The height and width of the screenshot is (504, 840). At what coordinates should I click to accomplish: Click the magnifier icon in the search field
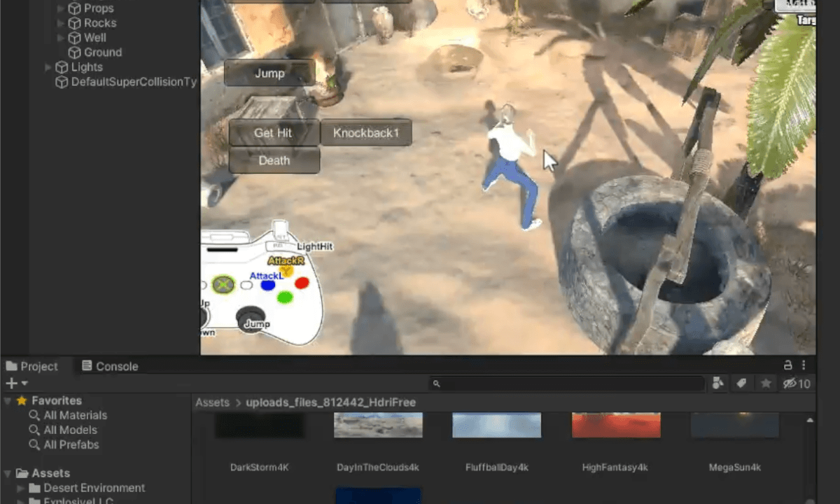click(x=436, y=384)
